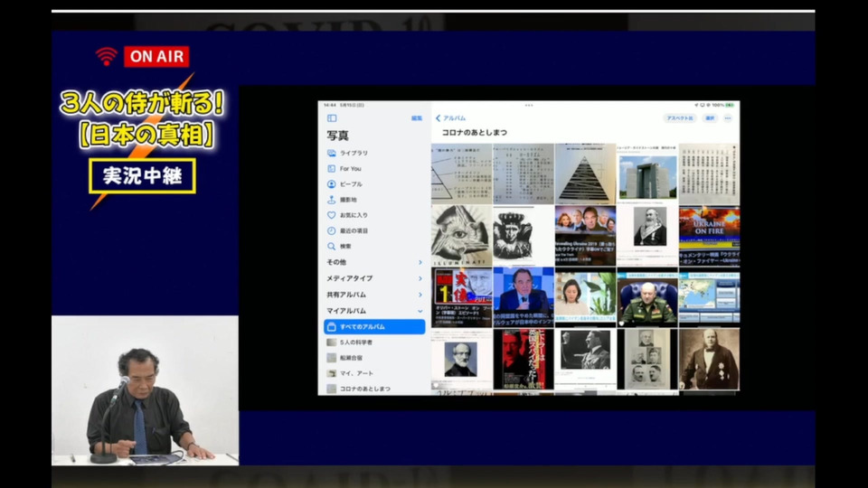Viewport: 868px width, 488px height.
Task: Open the military officer in uniform photo
Action: click(647, 297)
